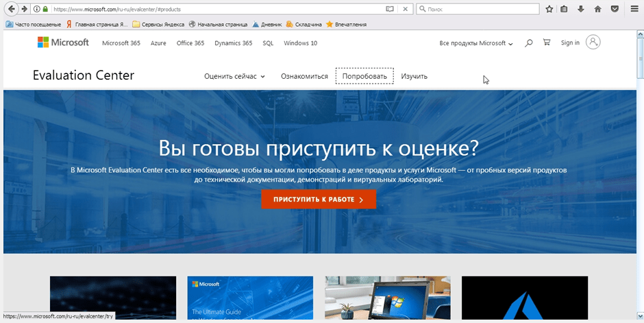Open the Windows 10 link in header

click(300, 43)
